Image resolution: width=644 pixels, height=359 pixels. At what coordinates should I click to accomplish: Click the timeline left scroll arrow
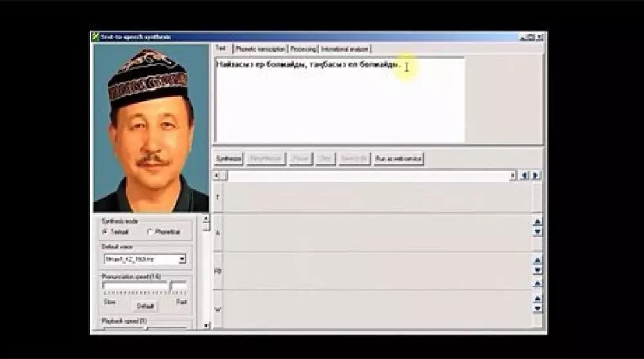[217, 175]
